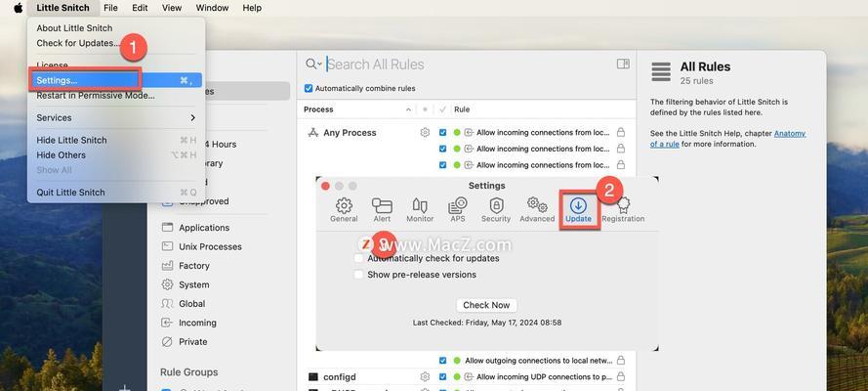868x391 pixels.
Task: Open Registration settings pane
Action: click(623, 210)
